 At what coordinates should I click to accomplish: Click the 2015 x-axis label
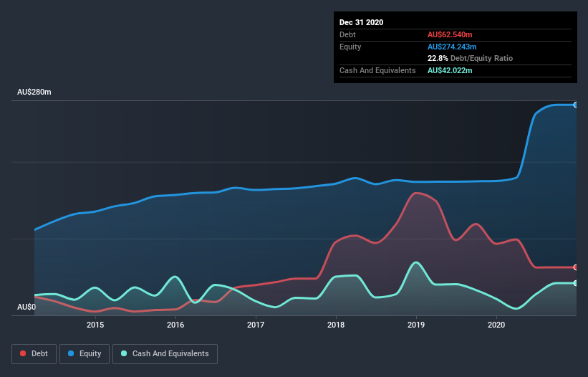tap(95, 325)
